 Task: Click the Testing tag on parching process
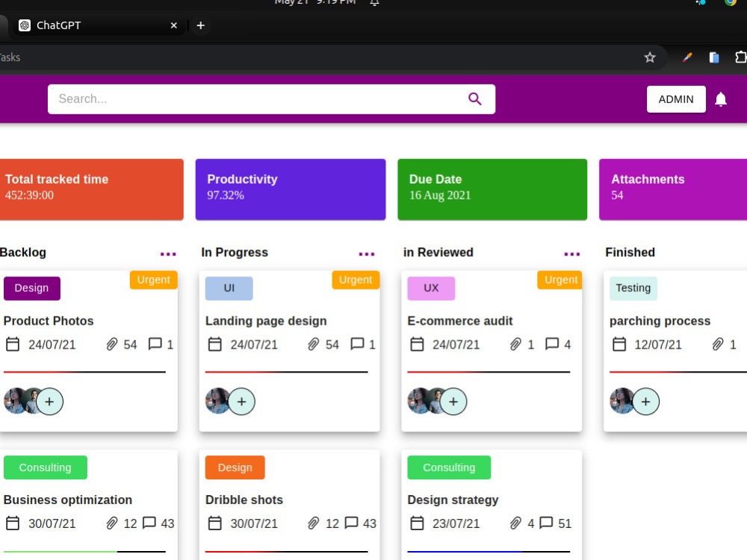click(x=633, y=288)
